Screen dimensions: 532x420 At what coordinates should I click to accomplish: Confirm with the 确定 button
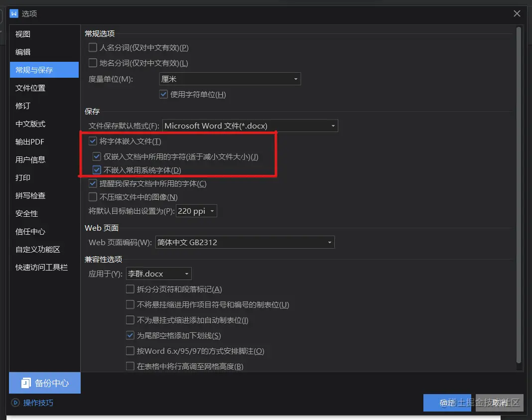[447, 403]
